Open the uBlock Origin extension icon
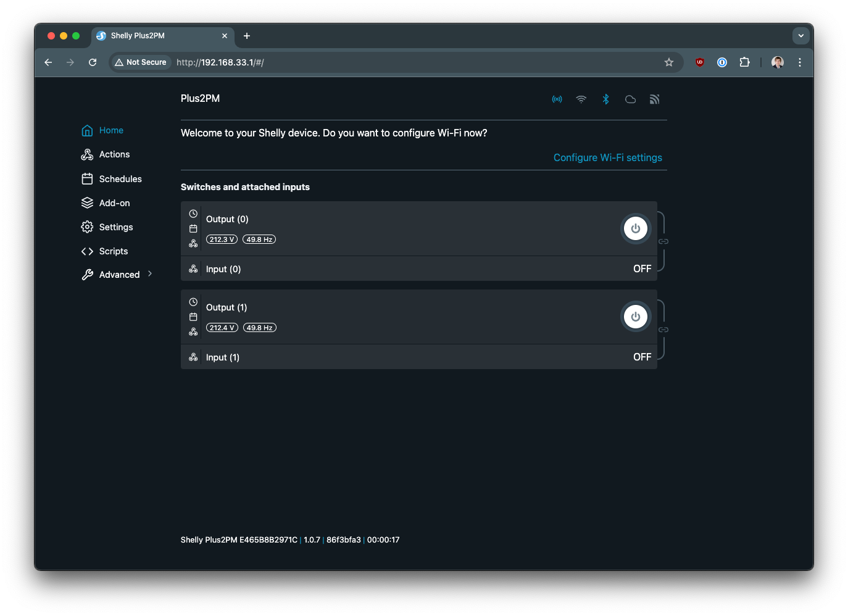This screenshot has width=848, height=616. 700,62
